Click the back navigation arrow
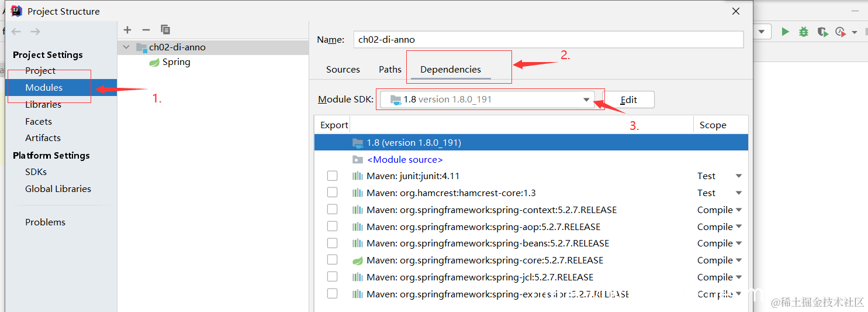 pyautogui.click(x=16, y=32)
